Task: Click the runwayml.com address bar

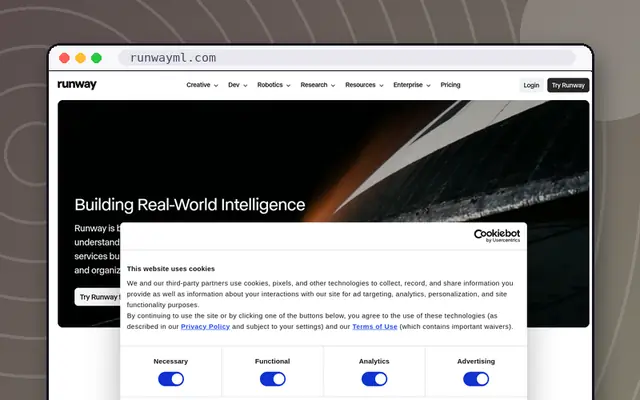Action: 347,58
